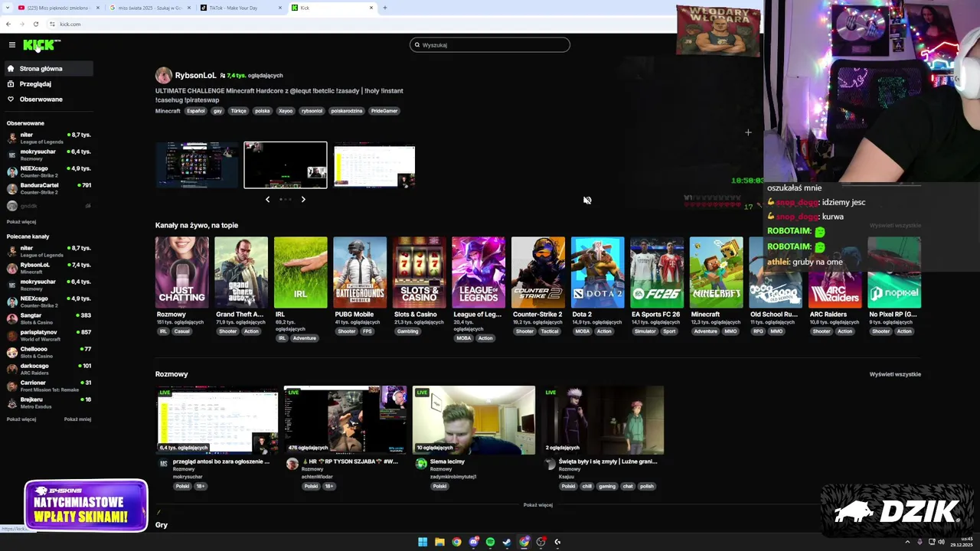Open Carrioner recommended channel
Viewport: 980px width, 551px height.
48,386
